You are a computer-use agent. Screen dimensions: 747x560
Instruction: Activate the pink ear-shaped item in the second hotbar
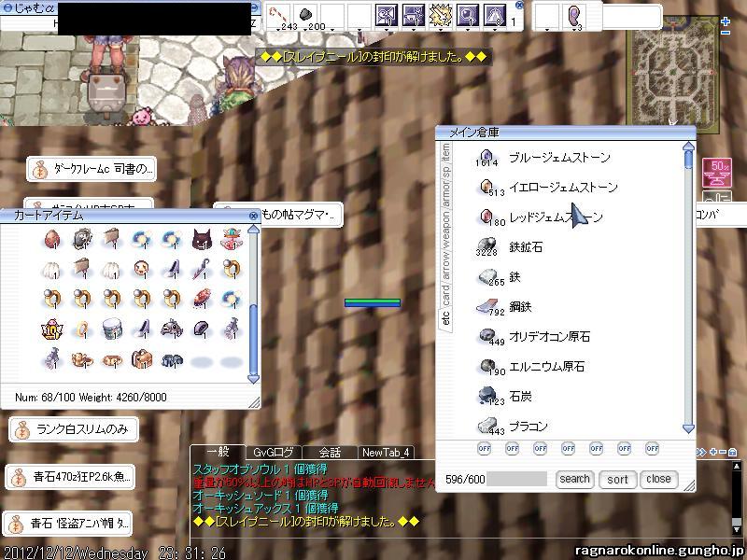[x=573, y=16]
